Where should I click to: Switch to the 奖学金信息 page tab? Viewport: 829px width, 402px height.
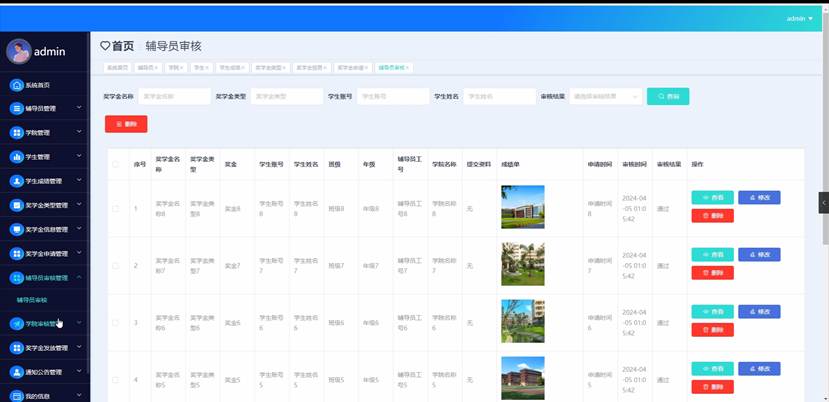[311, 68]
